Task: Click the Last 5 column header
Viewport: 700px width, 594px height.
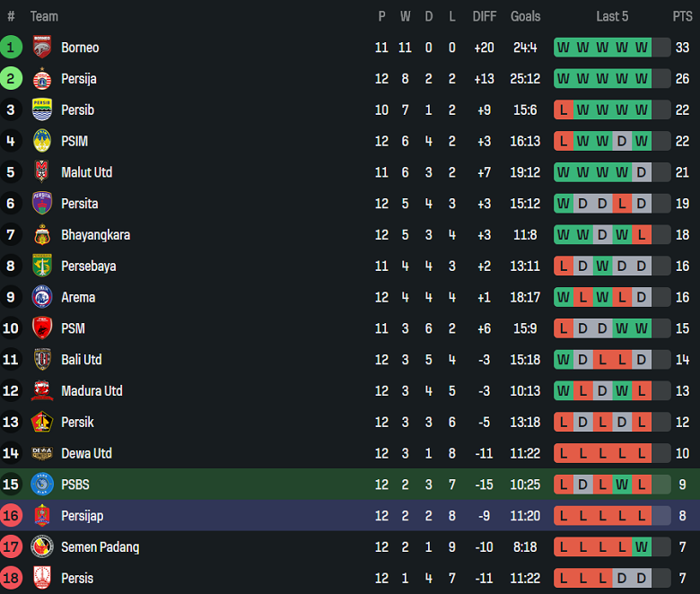Action: tap(612, 16)
